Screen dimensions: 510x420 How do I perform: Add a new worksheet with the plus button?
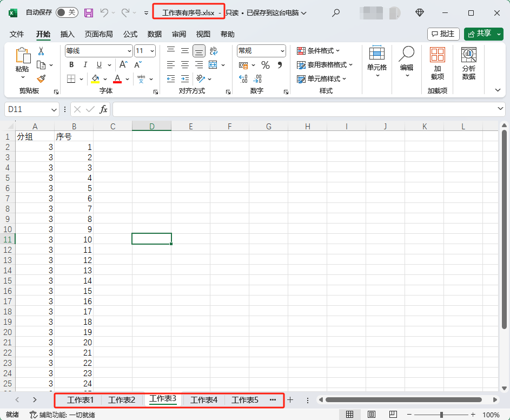click(x=290, y=400)
